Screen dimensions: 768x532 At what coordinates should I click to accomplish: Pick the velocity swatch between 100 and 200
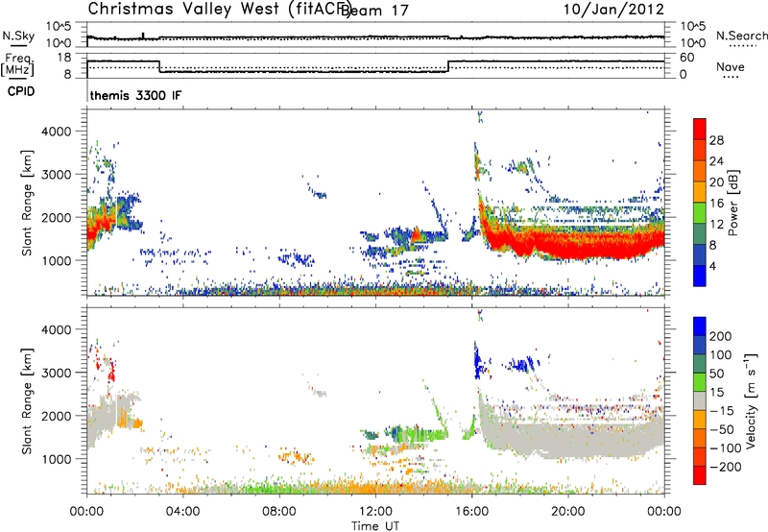click(700, 345)
